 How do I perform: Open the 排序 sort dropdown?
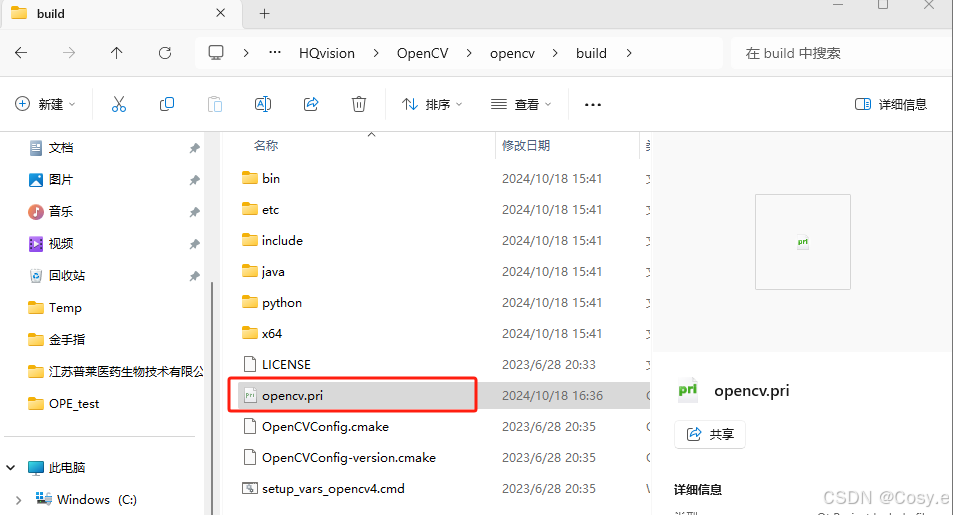click(432, 105)
